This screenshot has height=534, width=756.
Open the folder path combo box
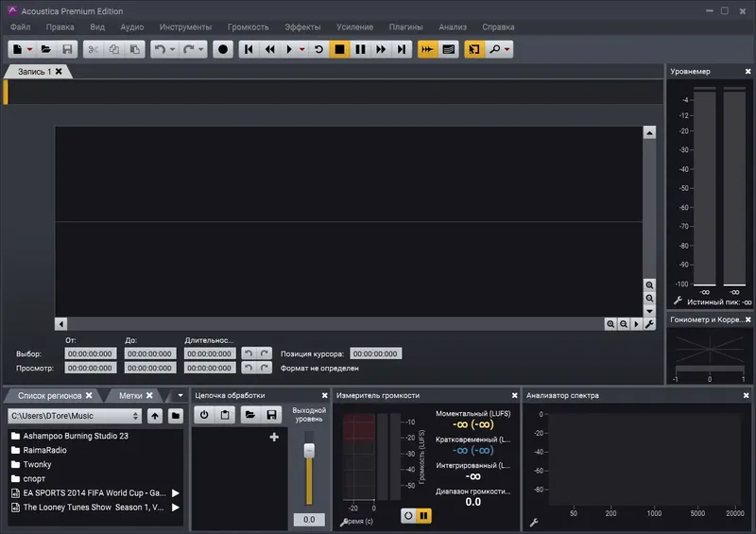[x=75, y=416]
